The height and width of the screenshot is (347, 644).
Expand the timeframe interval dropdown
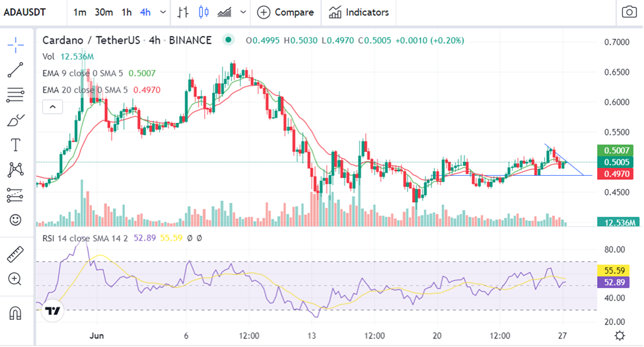(x=162, y=13)
